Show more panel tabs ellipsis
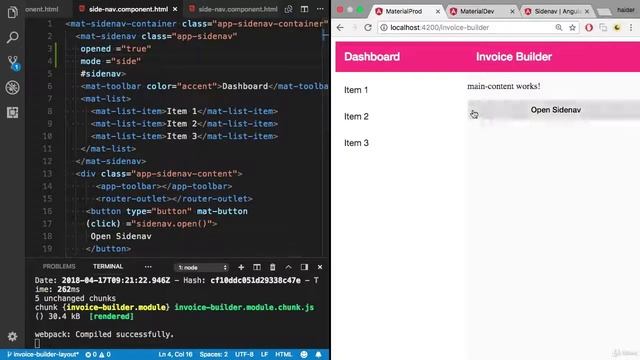 click(148, 267)
